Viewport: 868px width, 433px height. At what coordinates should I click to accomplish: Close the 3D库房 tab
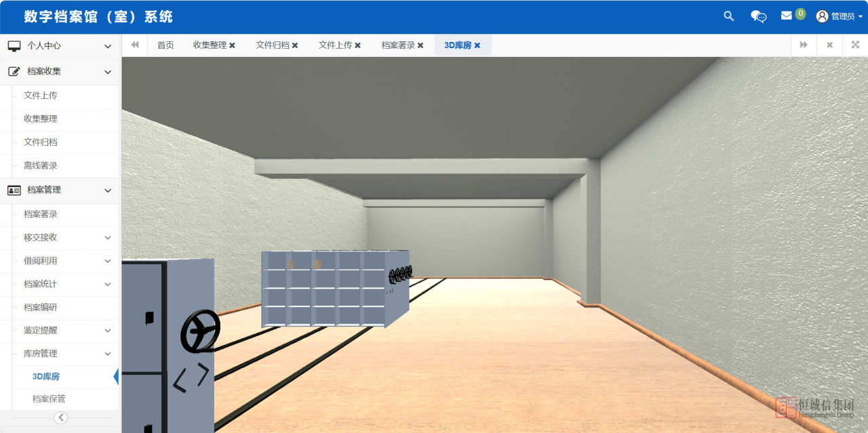[477, 45]
